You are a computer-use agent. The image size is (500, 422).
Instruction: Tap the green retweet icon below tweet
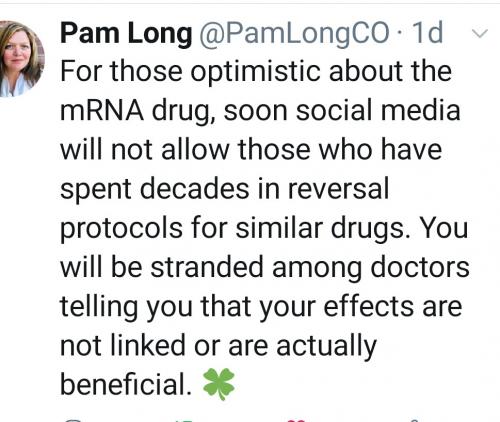pyautogui.click(x=182, y=421)
